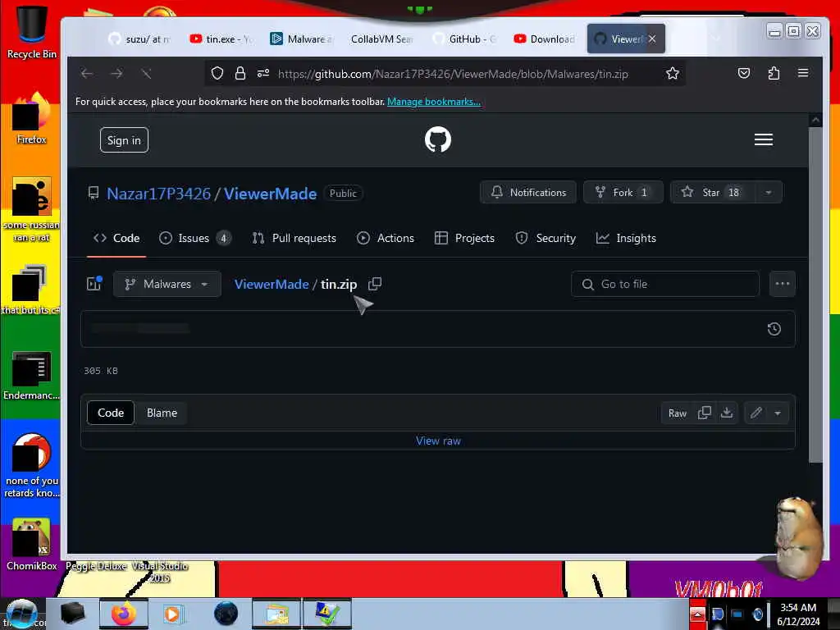Open ViewerMade repository title link

click(270, 194)
